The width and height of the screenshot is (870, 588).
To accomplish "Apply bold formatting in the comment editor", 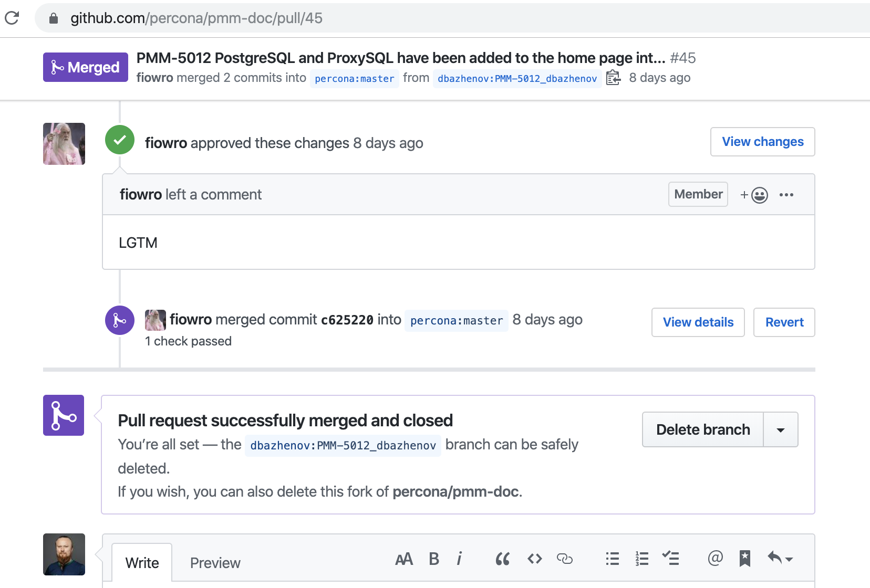I will click(x=434, y=559).
